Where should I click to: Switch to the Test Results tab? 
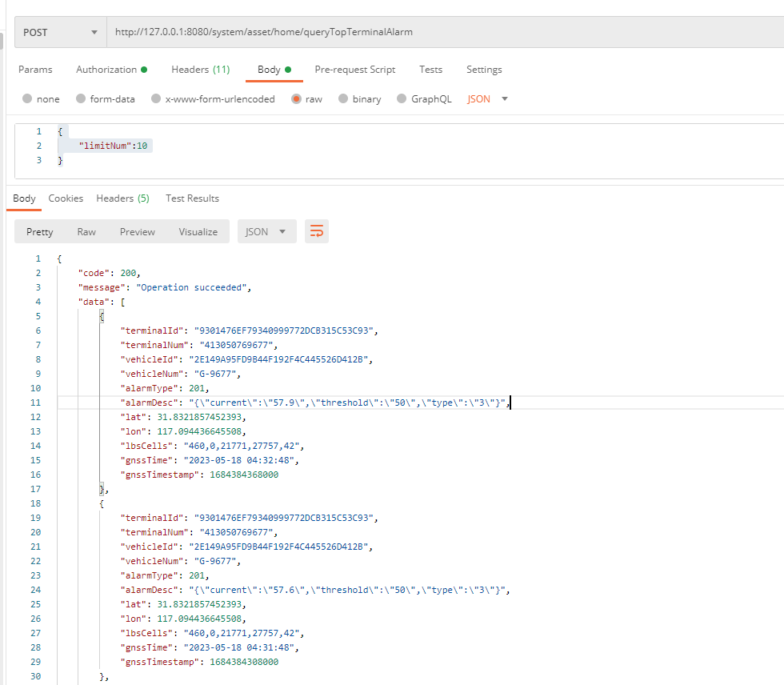(x=192, y=198)
